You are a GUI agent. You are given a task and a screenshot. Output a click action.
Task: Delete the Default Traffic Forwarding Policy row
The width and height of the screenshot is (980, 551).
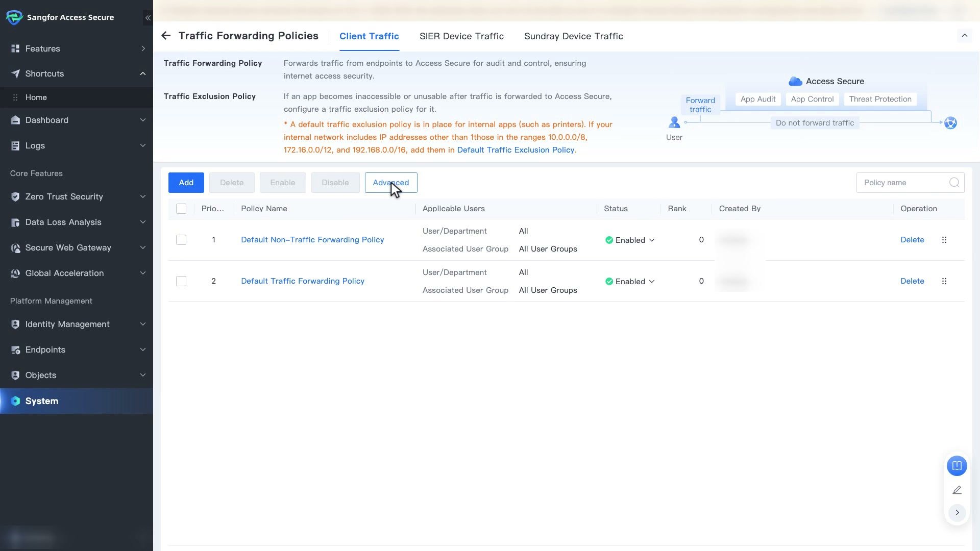(x=912, y=281)
